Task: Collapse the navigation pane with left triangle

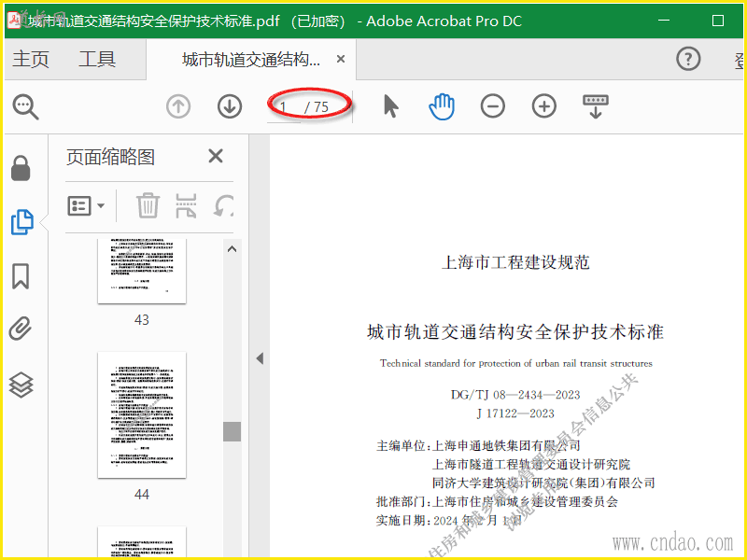Action: pos(260,358)
